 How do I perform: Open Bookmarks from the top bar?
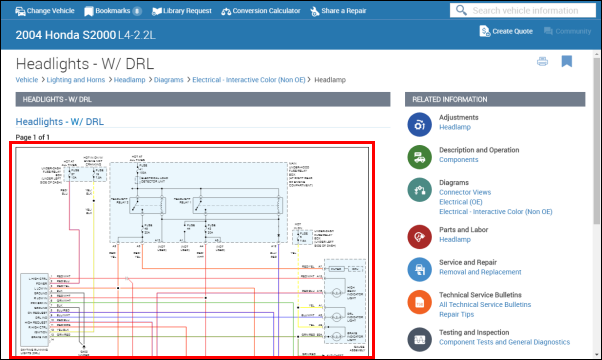coord(112,11)
